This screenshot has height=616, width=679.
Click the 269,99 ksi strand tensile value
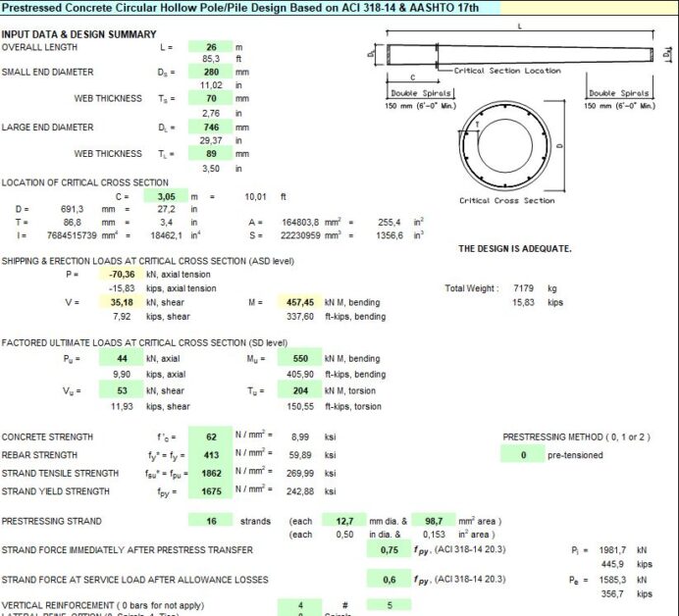point(300,473)
